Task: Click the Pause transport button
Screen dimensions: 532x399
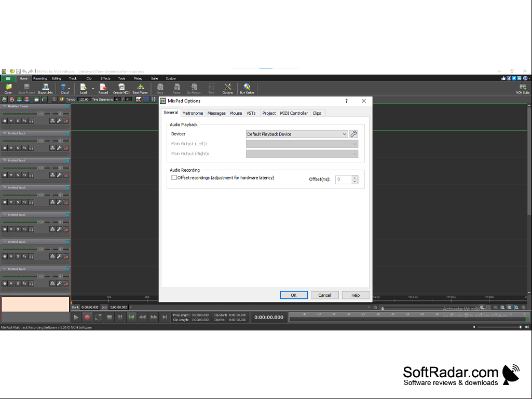Action: tap(120, 317)
